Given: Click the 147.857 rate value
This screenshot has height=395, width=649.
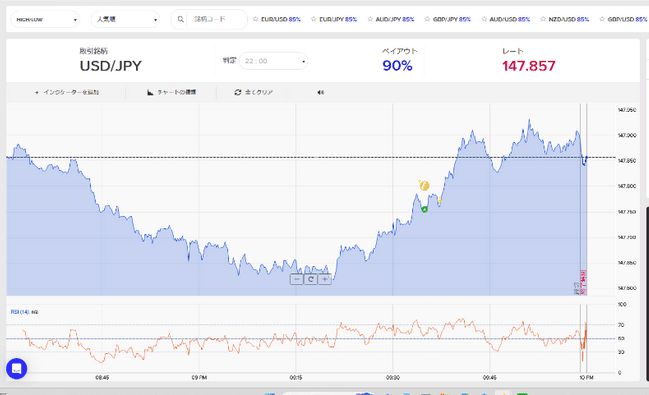Looking at the screenshot, I should (529, 66).
